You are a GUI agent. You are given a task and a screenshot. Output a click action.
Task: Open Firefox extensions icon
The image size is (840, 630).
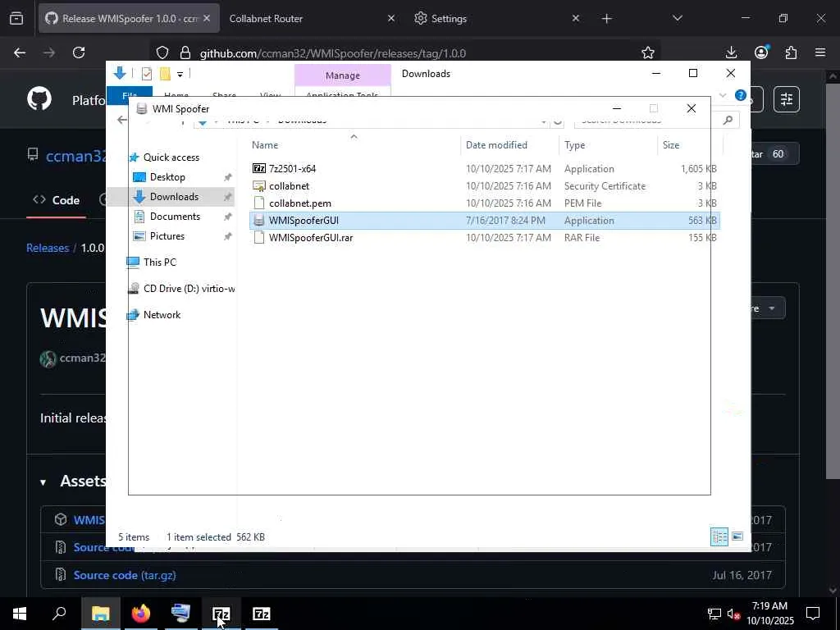791,52
